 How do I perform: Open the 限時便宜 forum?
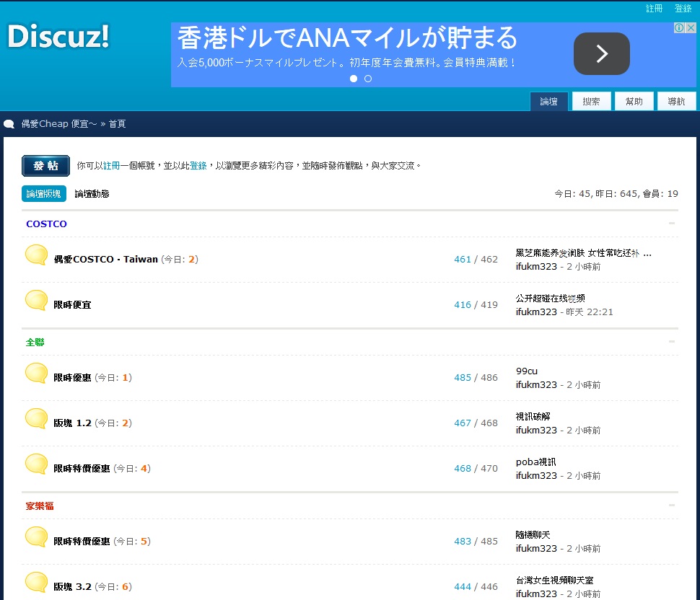[72, 305]
